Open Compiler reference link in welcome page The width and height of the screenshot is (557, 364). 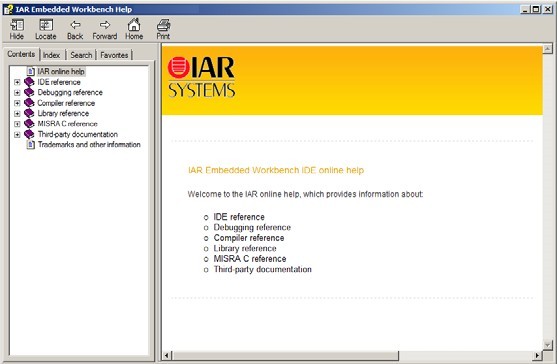pyautogui.click(x=249, y=238)
